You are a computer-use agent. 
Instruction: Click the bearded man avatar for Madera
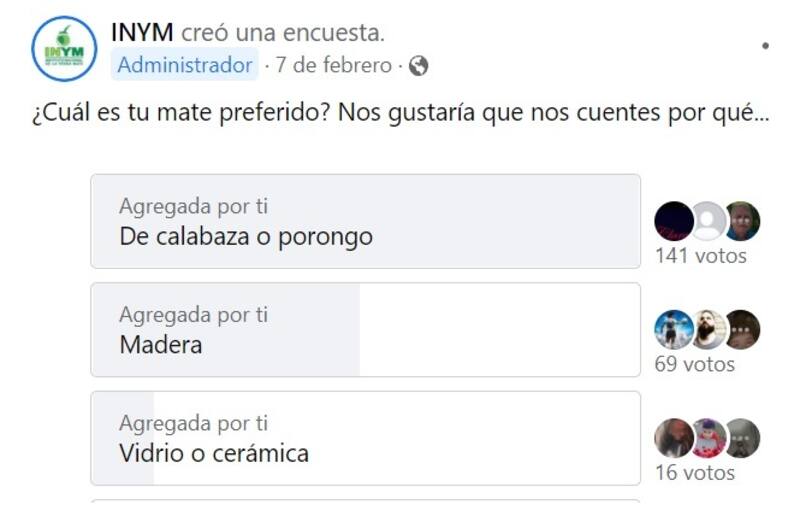[x=708, y=329]
